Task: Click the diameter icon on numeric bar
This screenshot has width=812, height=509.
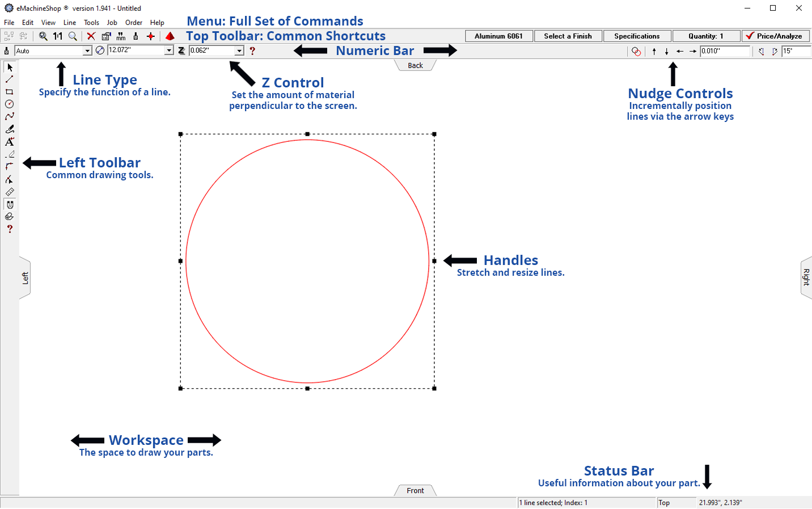Action: click(100, 50)
